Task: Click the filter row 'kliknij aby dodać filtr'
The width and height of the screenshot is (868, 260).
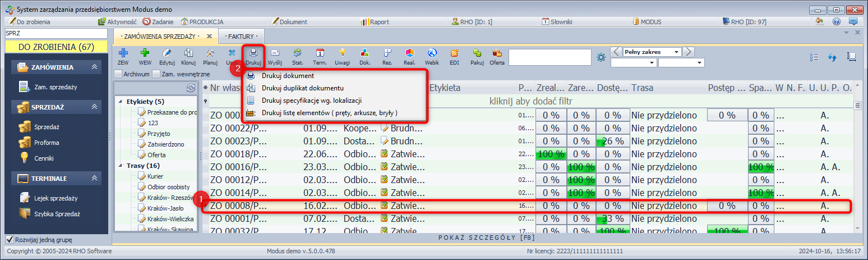Action: point(530,101)
